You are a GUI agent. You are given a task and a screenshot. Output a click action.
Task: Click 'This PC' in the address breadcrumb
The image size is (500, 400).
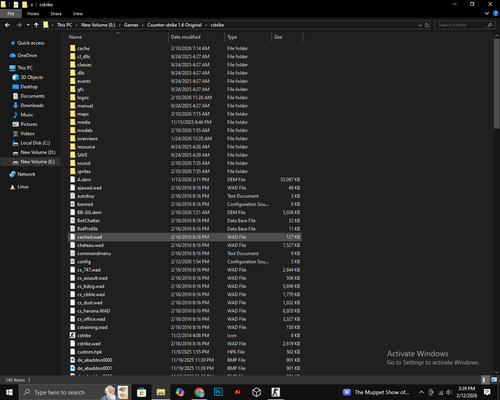tap(64, 25)
